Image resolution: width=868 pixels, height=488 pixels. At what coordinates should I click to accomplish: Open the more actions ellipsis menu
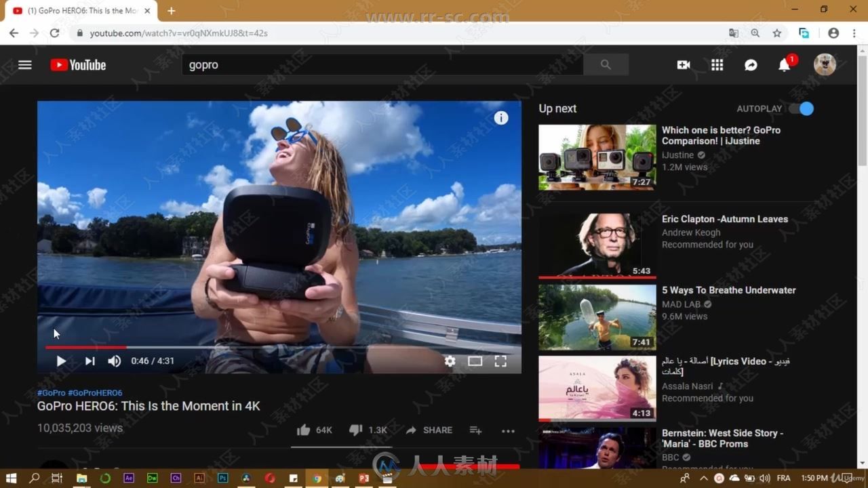pos(508,430)
